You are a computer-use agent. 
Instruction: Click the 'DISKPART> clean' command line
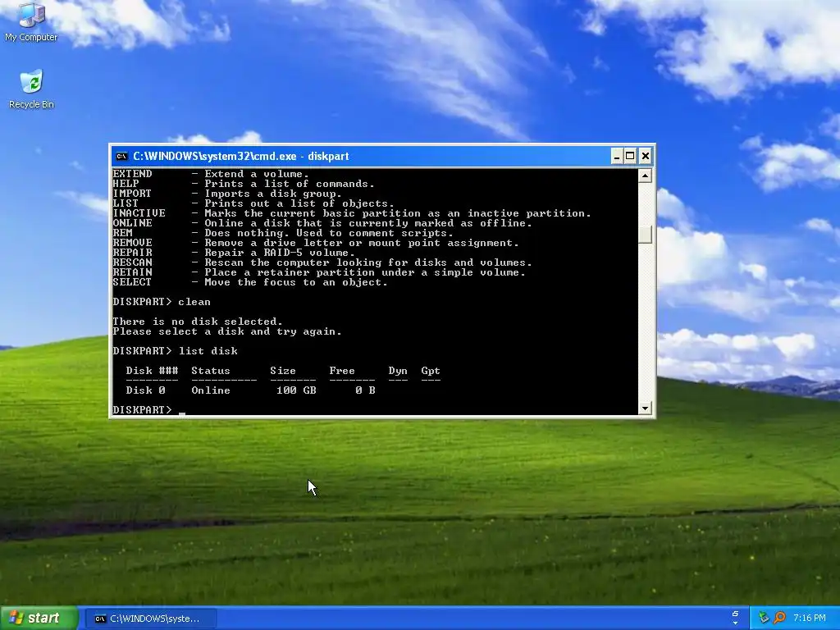(x=162, y=302)
